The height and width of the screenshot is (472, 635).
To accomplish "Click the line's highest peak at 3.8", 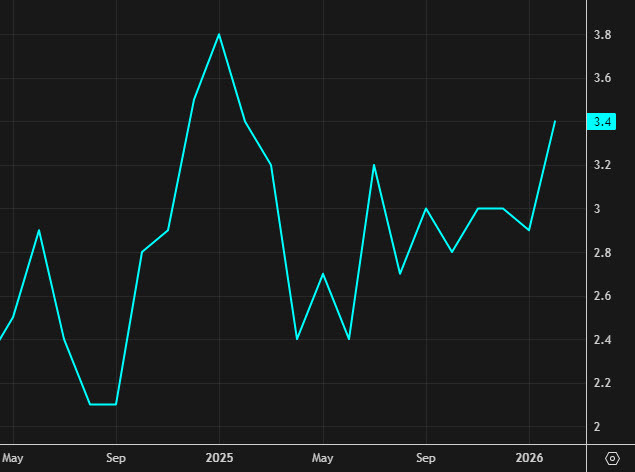I will [219, 35].
